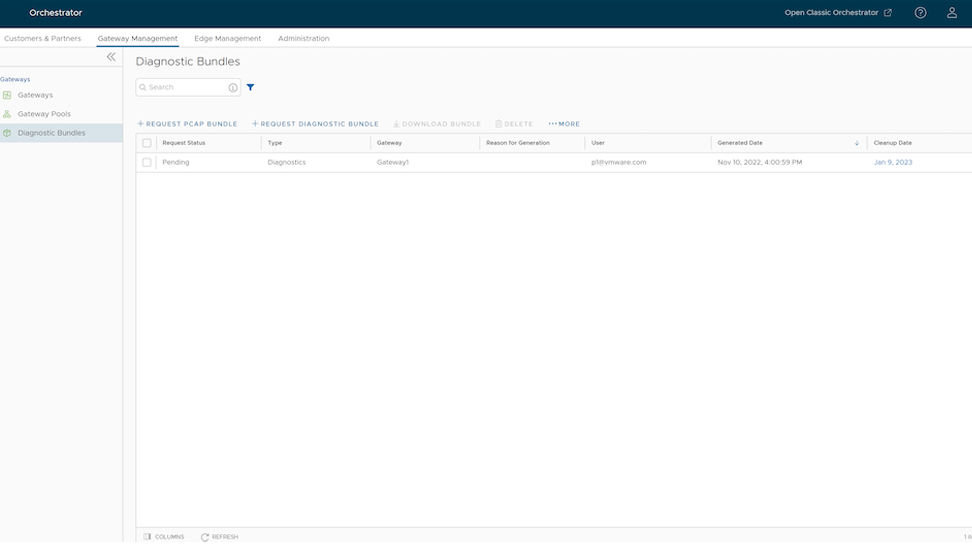The width and height of the screenshot is (972, 546).
Task: Click the filter funnel icon
Action: (251, 88)
